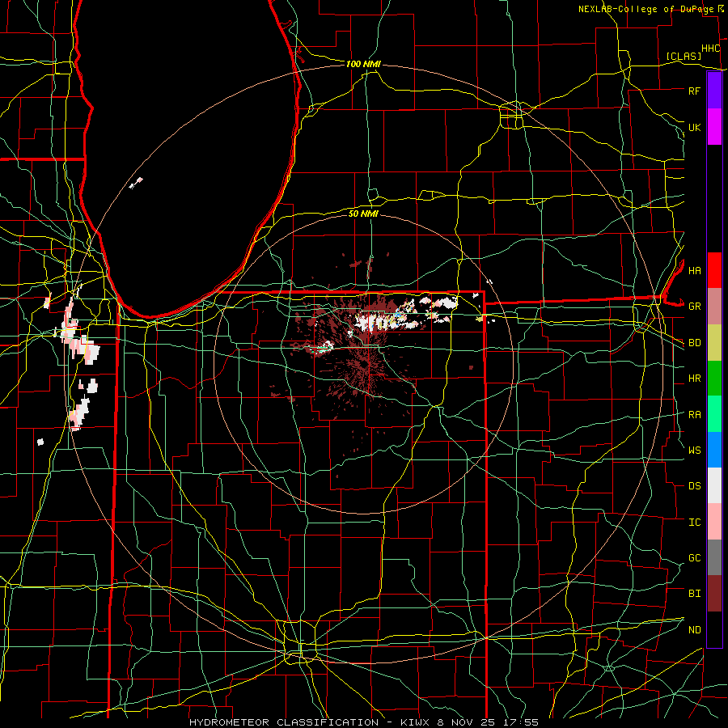Viewport: 728px width, 728px height.
Task: Click the "[CLAS]" units label
Action: tap(684, 57)
